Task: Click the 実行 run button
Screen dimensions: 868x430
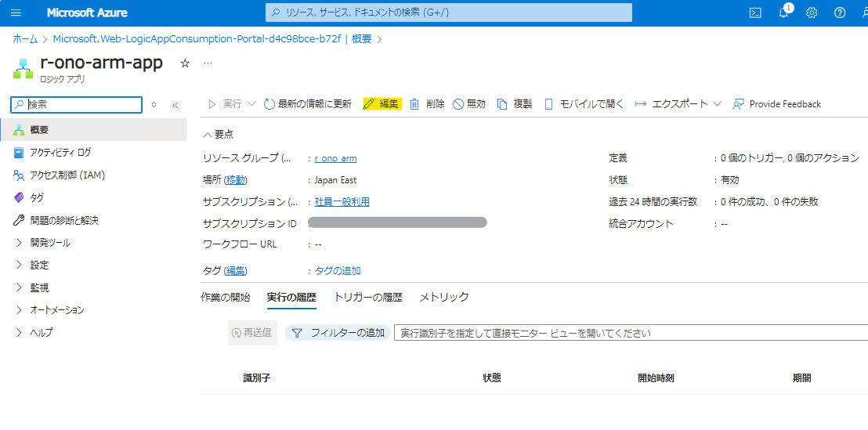Action: (x=225, y=104)
